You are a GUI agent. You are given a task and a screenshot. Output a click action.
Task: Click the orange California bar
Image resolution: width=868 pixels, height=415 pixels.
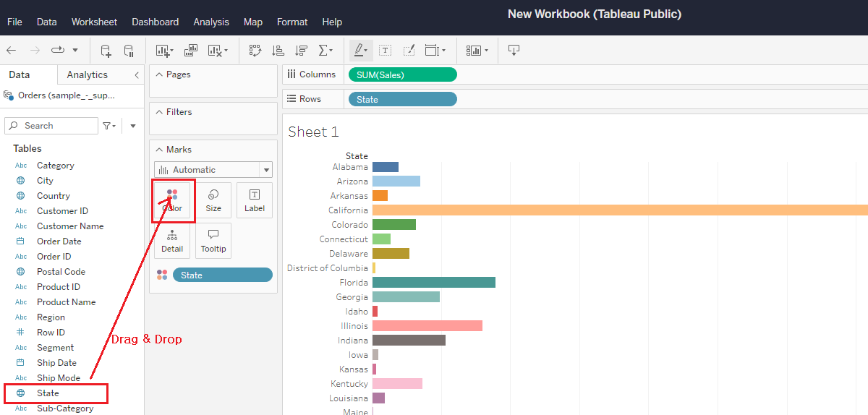coord(615,210)
